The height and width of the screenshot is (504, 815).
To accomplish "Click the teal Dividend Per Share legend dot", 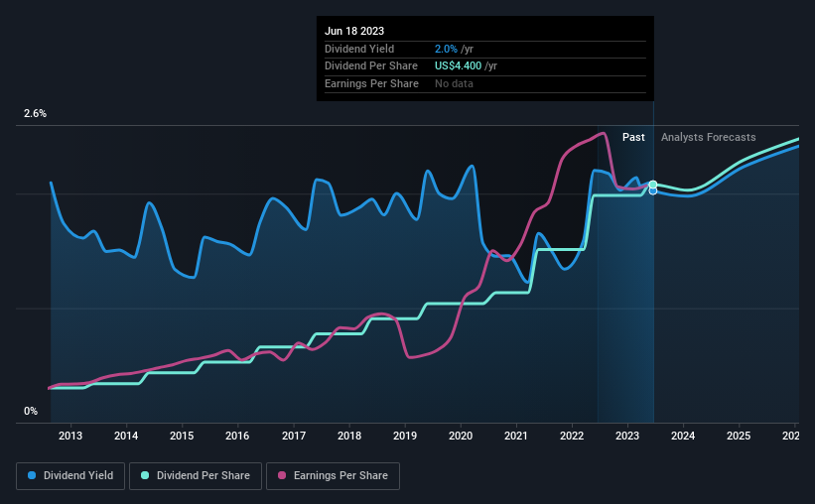I will point(145,475).
